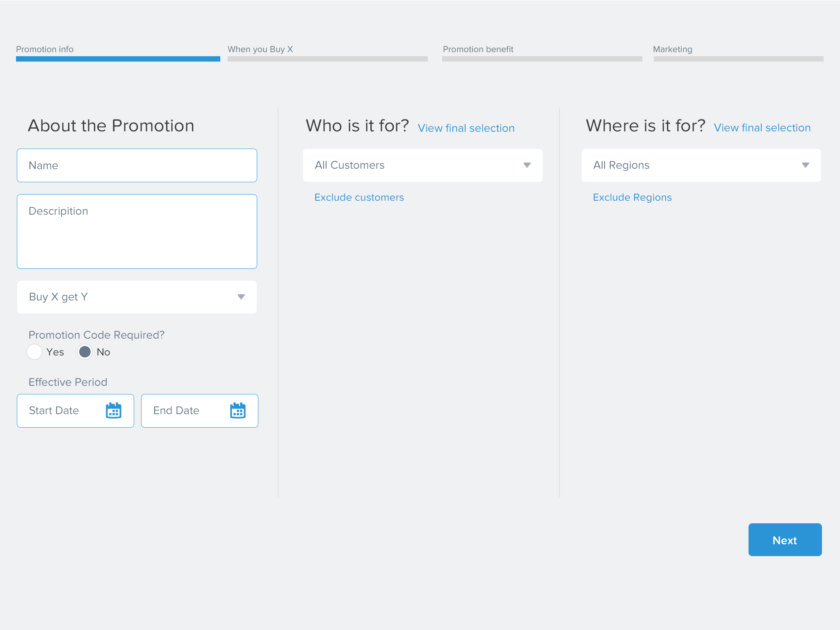Click the Buy X get Y dropdown arrow
840x630 pixels.
point(241,297)
